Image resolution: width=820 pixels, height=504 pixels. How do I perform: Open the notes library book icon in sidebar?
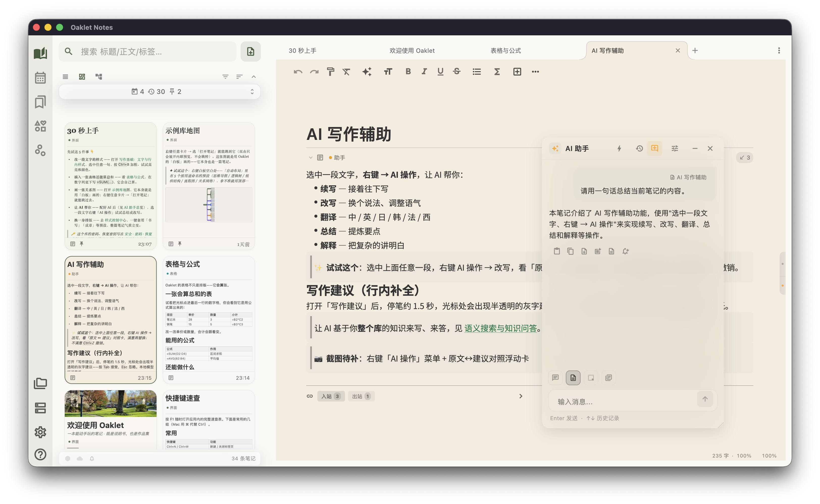pos(40,53)
